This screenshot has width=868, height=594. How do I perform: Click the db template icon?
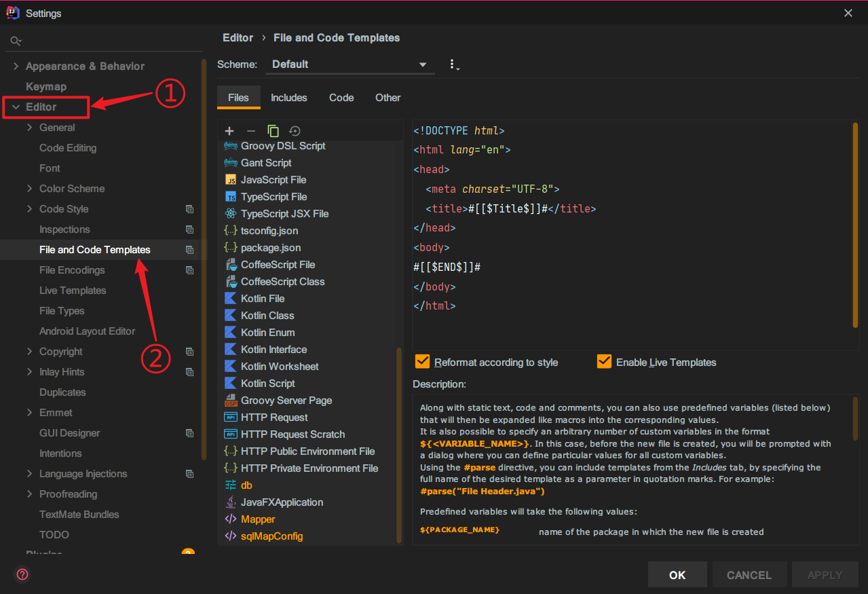[230, 485]
